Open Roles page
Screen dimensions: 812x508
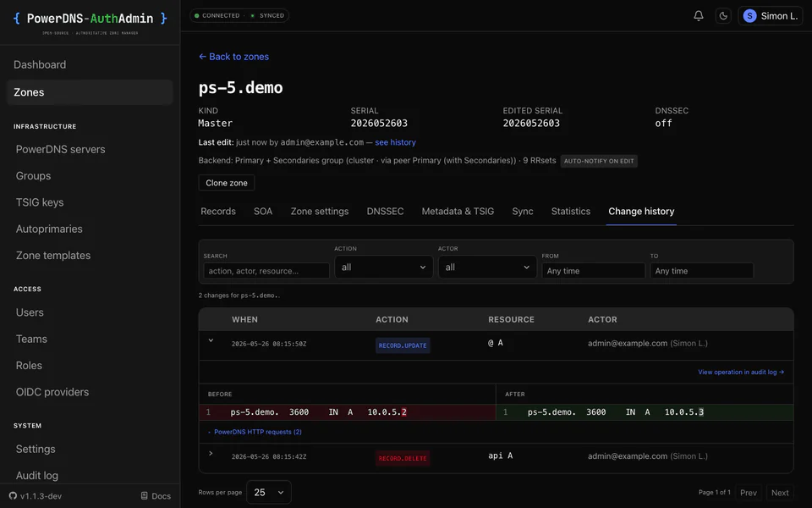click(29, 366)
